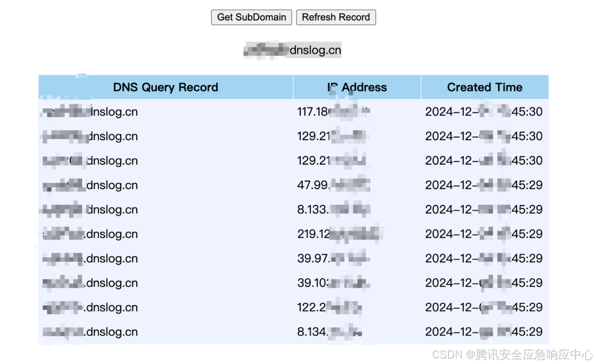595x364 pixels.
Task: Click the DNS Query Record column header
Action: tap(166, 87)
